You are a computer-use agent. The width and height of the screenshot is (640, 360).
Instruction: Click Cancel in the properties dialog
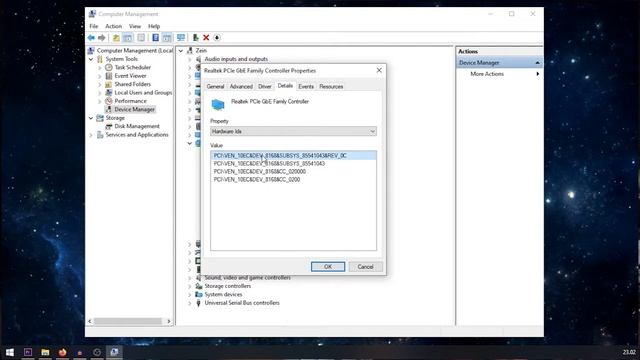pyautogui.click(x=365, y=267)
